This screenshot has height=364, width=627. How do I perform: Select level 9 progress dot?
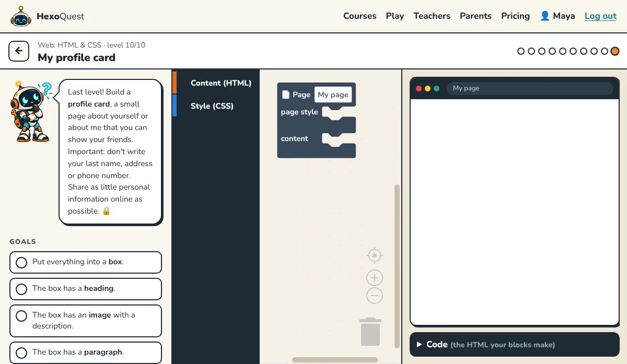pyautogui.click(x=605, y=51)
